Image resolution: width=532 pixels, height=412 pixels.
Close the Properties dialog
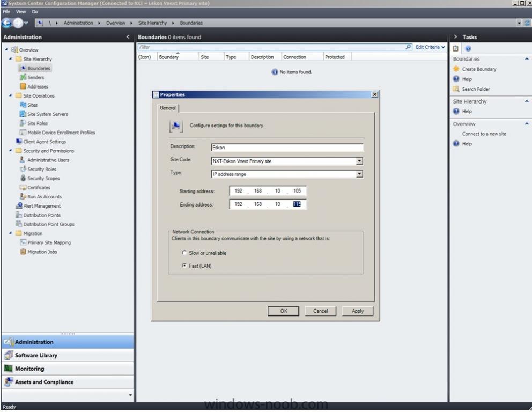(374, 94)
